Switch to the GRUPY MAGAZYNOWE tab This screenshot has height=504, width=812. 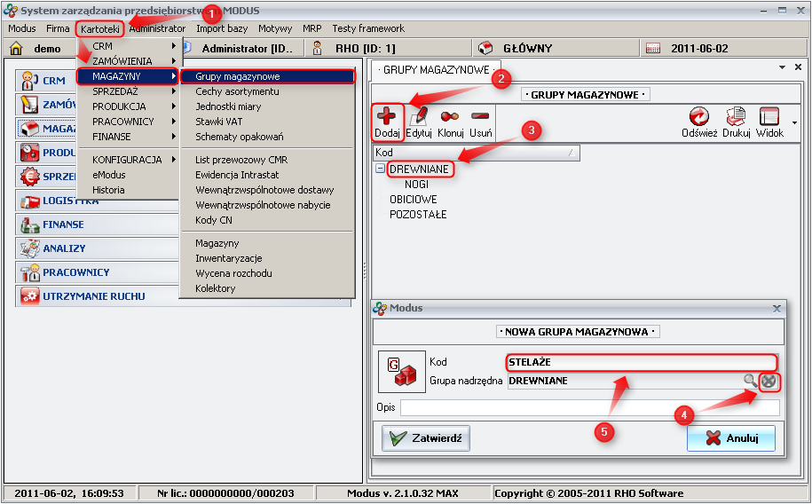point(436,70)
